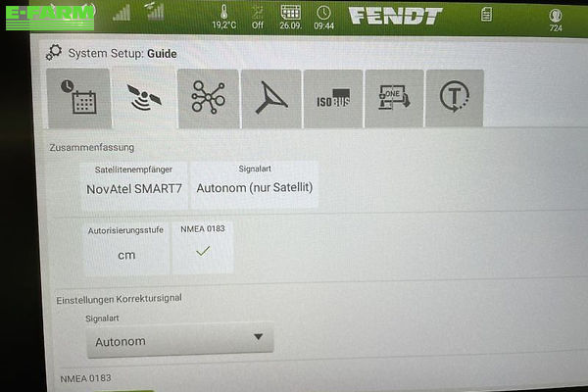Tap the Autorisierungsstufe cm tile
Viewport: 588px width, 392px height.
(126, 249)
